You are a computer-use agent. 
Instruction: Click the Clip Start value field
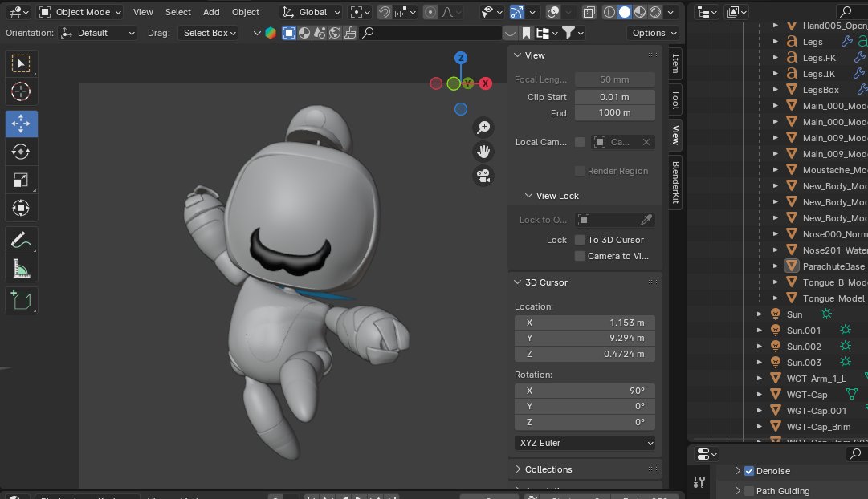pyautogui.click(x=614, y=97)
